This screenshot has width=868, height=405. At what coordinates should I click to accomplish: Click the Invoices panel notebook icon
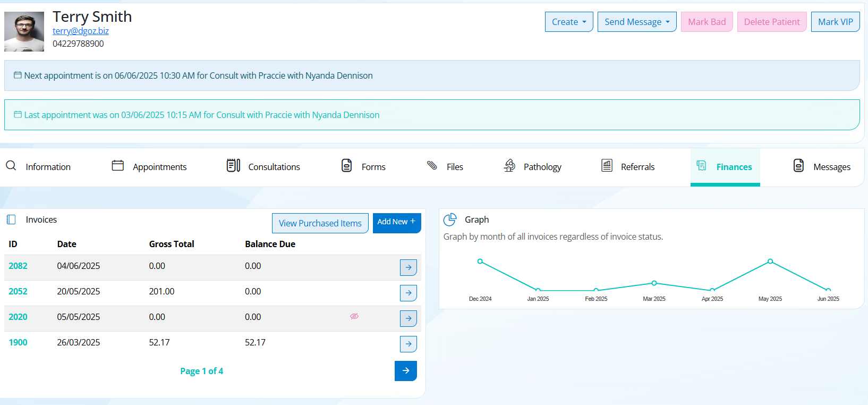11,220
